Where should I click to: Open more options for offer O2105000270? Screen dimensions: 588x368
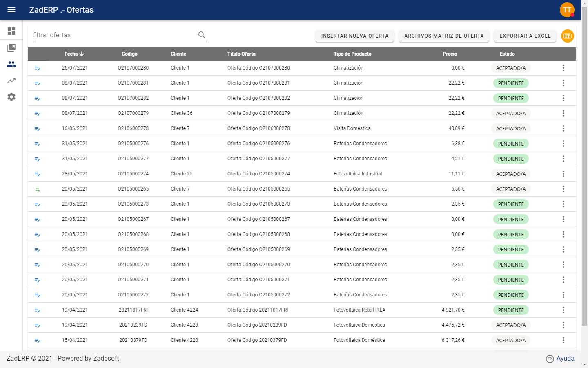[563, 265]
